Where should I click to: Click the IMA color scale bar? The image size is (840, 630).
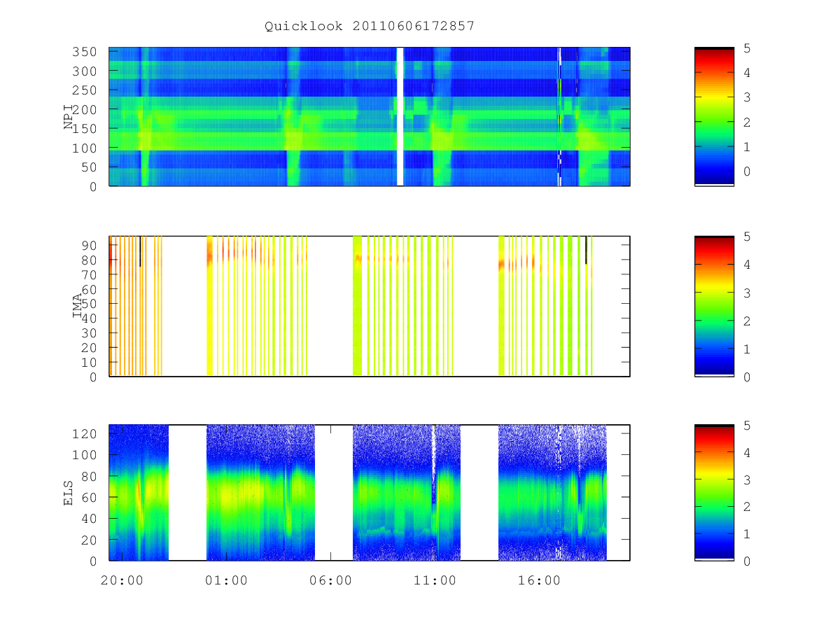pyautogui.click(x=714, y=307)
